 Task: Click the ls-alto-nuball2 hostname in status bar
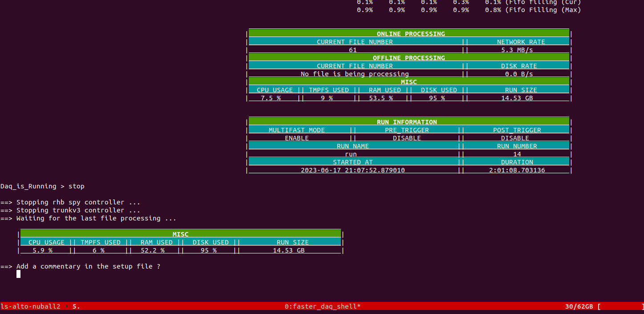pos(30,306)
